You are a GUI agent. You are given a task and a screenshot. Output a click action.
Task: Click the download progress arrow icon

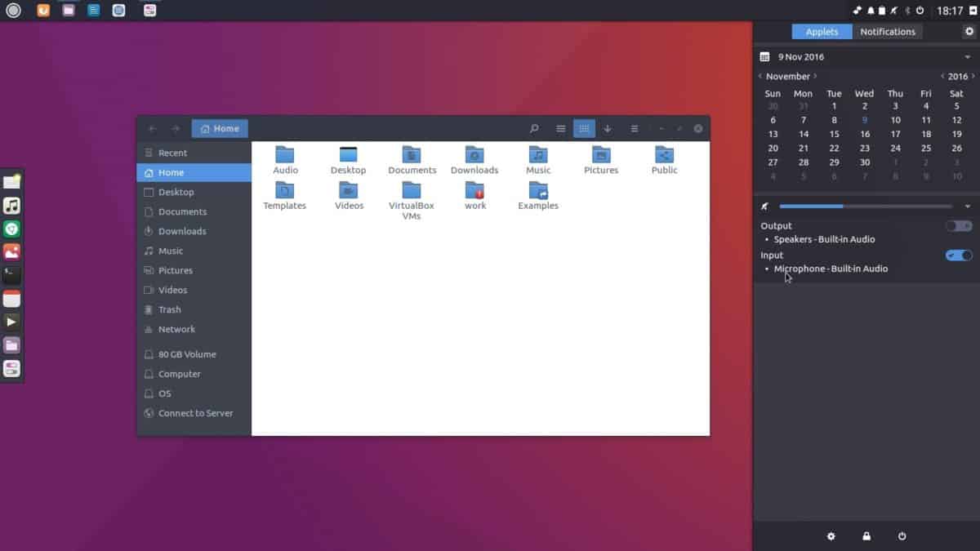click(608, 128)
